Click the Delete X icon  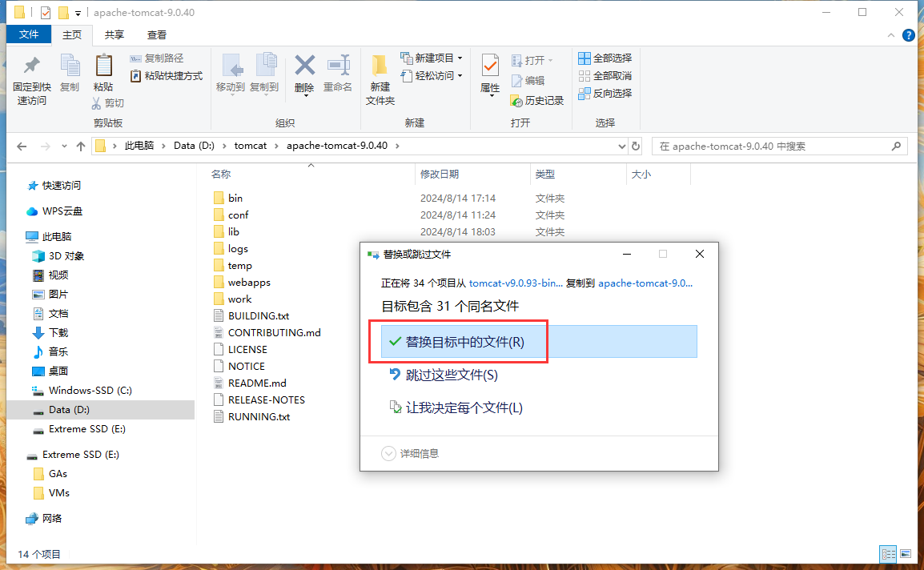(x=304, y=65)
